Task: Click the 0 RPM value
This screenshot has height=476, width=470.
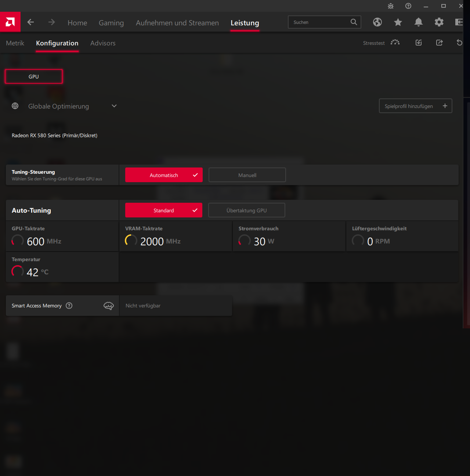Action: tap(379, 241)
